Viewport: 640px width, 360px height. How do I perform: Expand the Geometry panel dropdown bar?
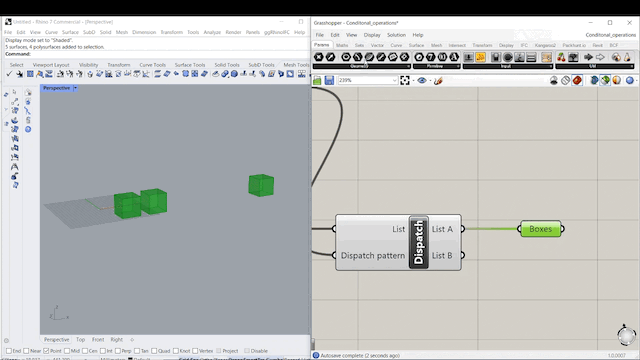pyautogui.click(x=362, y=66)
